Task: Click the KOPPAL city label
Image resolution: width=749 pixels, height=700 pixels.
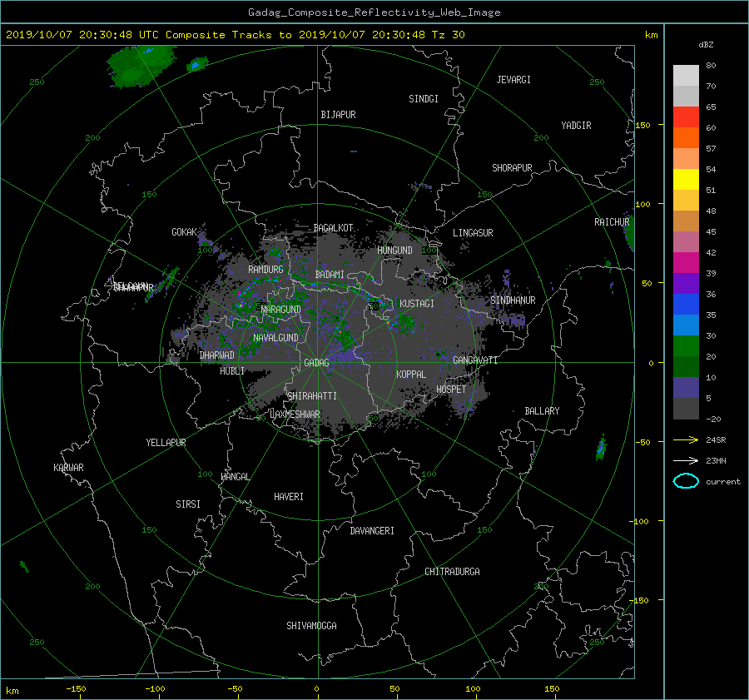Action: tap(411, 375)
